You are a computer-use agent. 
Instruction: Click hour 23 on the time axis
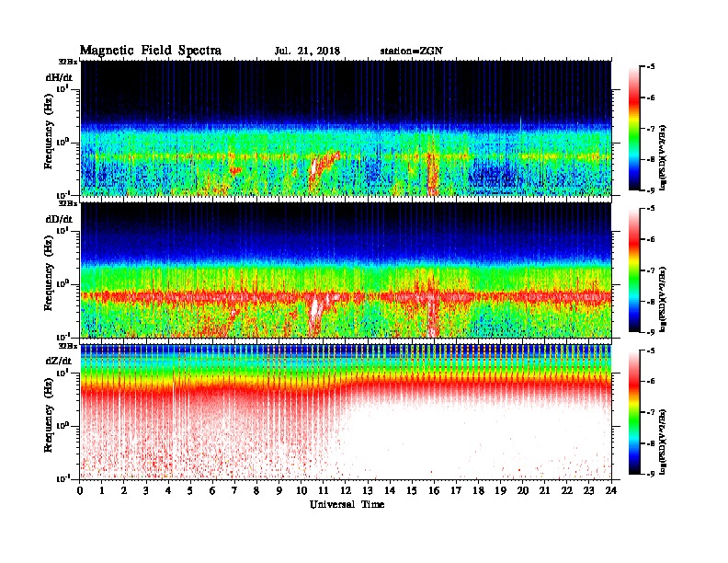tap(589, 491)
